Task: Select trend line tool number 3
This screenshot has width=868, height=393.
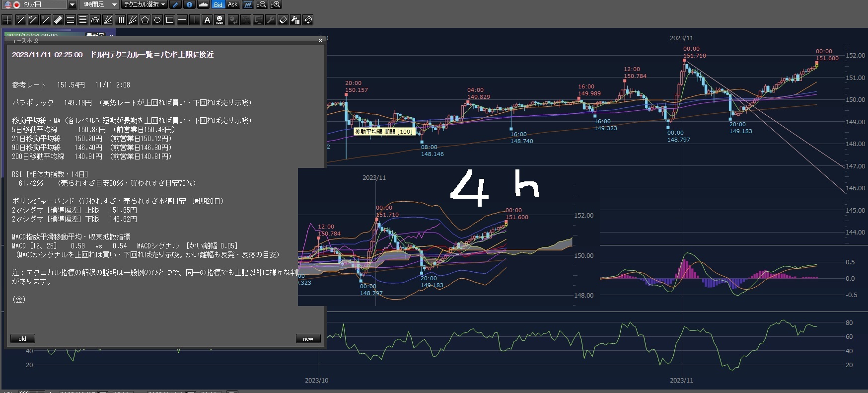Action: pos(45,20)
